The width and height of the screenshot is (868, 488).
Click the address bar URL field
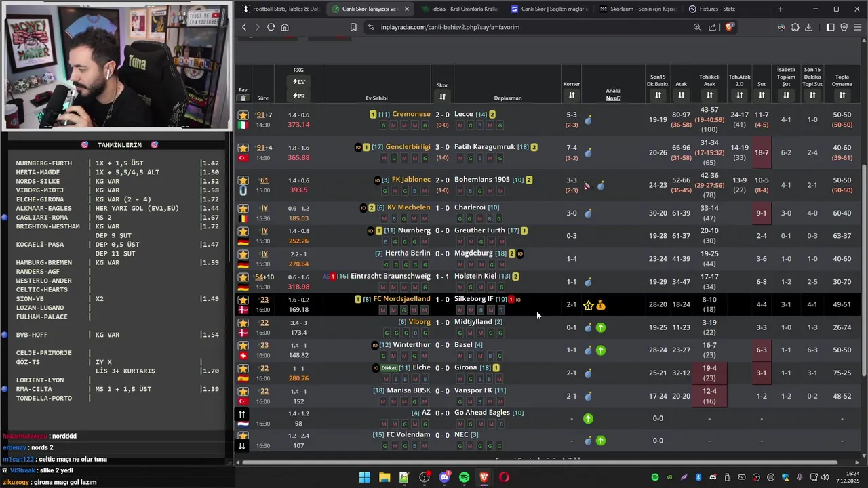coord(529,27)
